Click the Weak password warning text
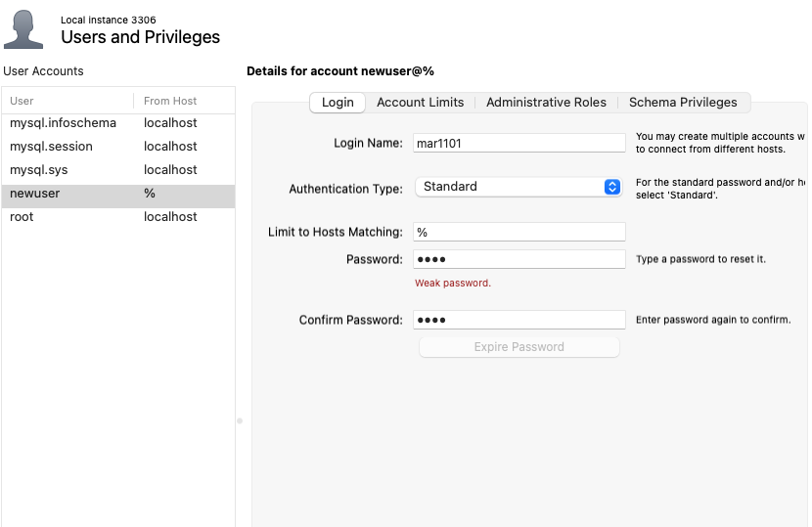This screenshot has width=812, height=527. point(453,284)
